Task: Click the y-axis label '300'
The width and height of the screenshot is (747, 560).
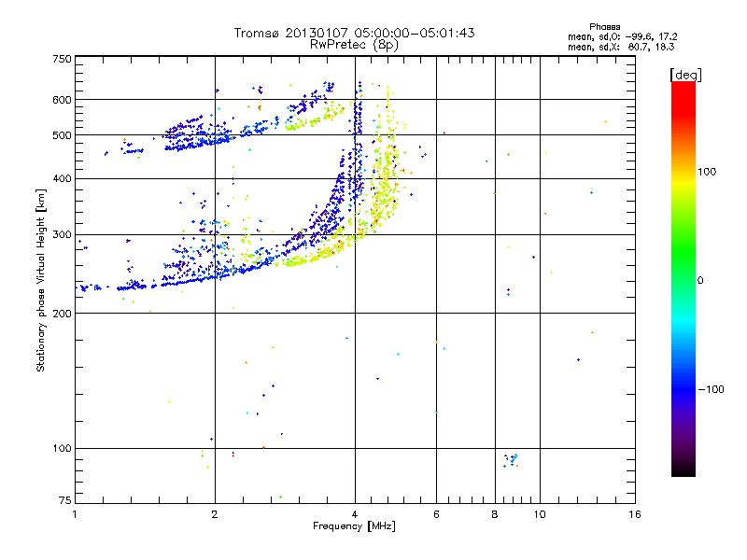Action: (62, 235)
